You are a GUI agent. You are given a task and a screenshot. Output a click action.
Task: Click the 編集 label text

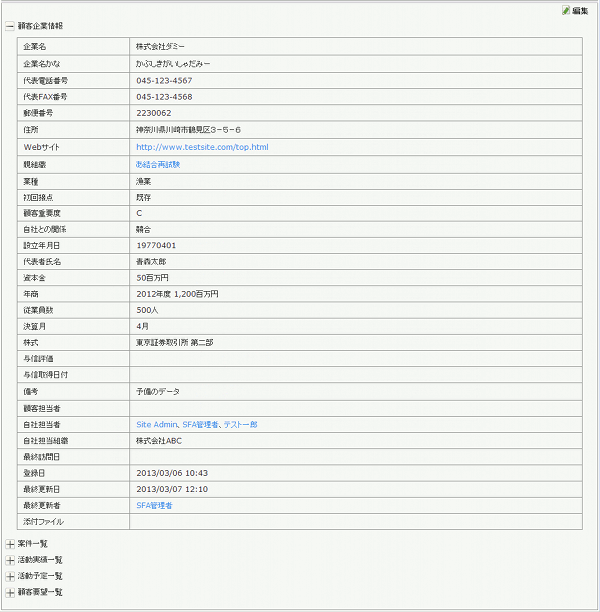580,11
